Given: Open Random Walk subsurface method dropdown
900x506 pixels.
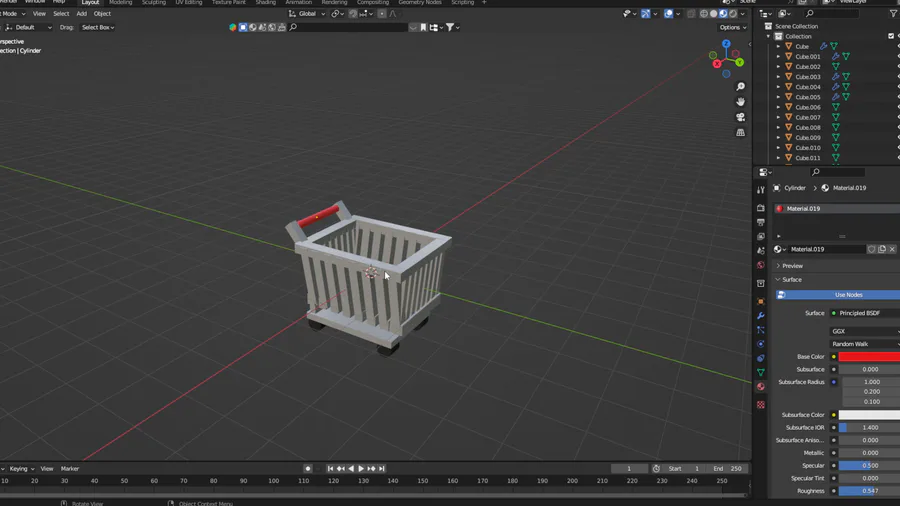Looking at the screenshot, I should (x=864, y=344).
